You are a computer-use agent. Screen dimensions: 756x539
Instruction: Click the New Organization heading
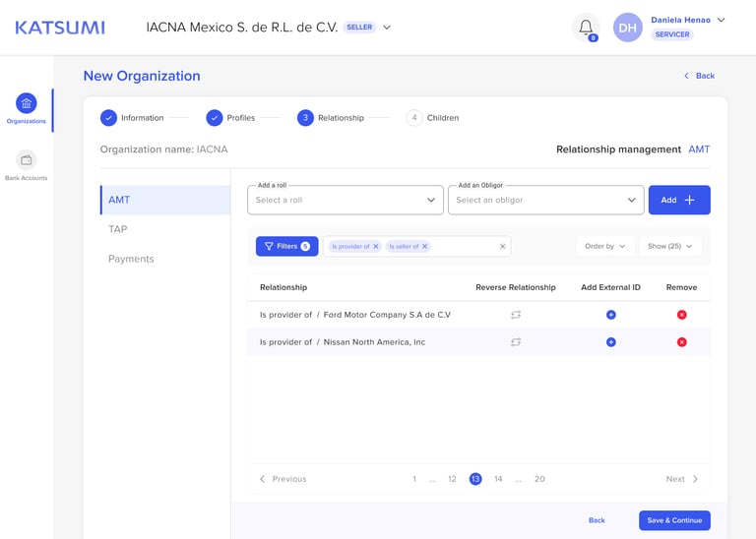[142, 76]
